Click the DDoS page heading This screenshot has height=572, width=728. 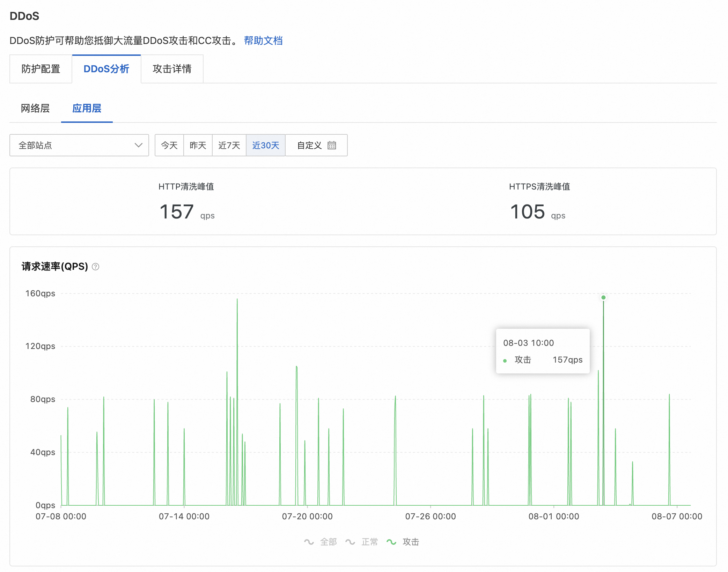tap(24, 16)
